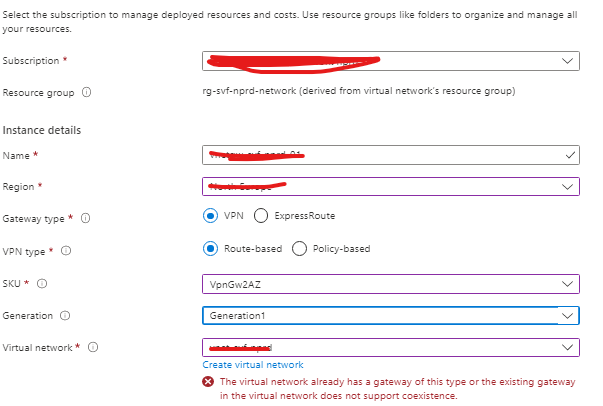The image size is (603, 406).
Task: Click the Generation info icon
Action: (65, 315)
